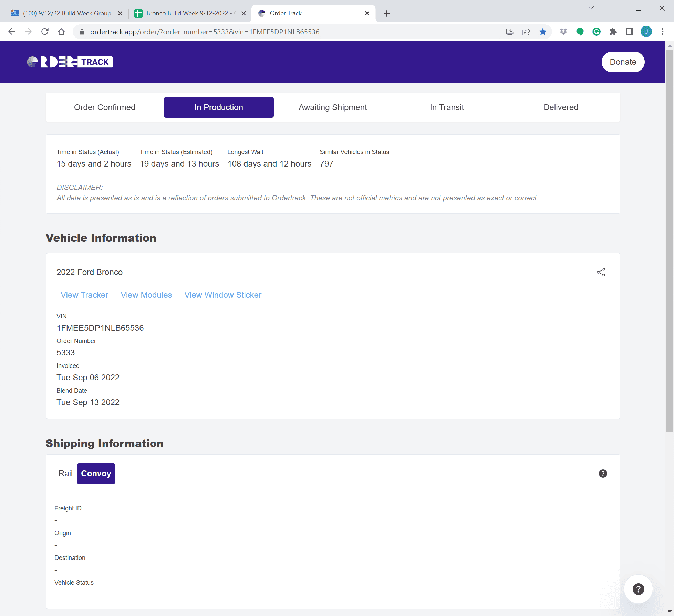Select the Awaiting Shipment status tab

333,107
